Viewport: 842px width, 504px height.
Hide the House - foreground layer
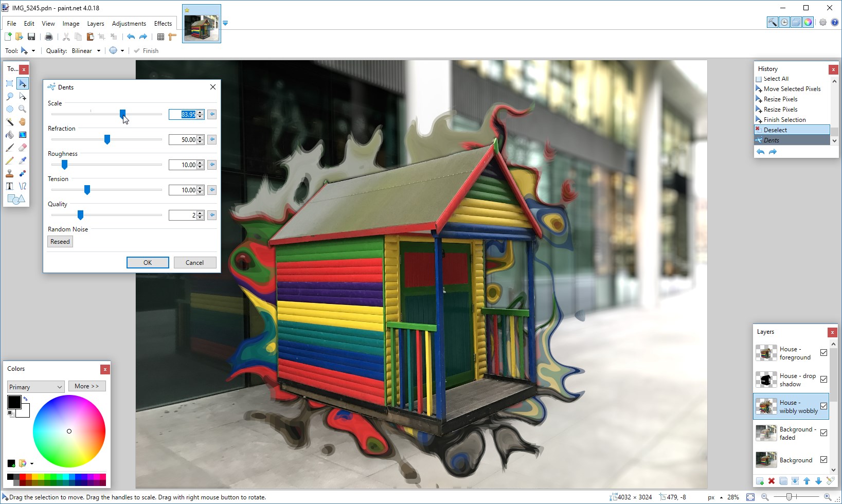click(x=823, y=353)
